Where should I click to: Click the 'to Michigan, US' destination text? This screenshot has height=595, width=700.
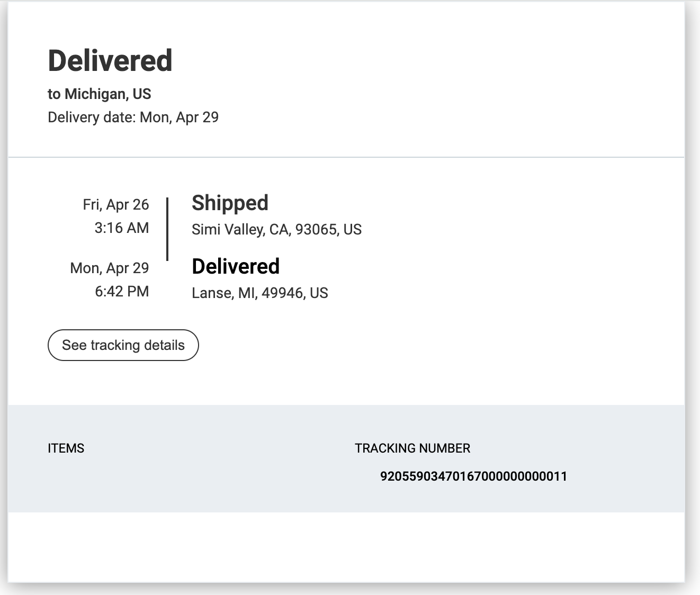(x=100, y=94)
